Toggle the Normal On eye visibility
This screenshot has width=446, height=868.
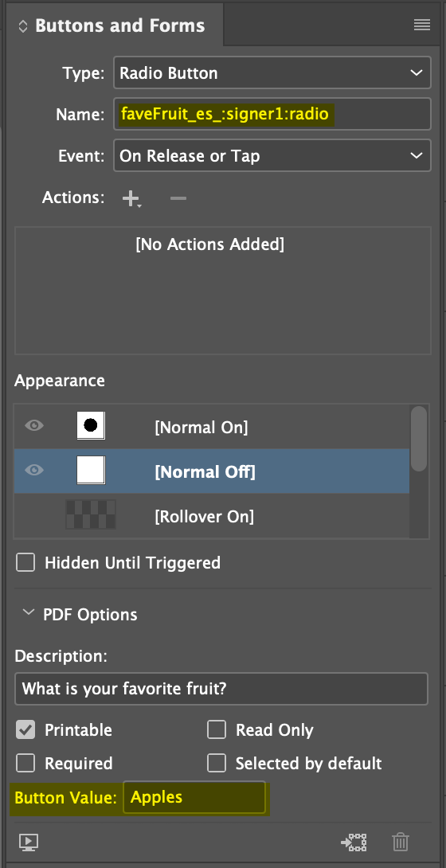(34, 426)
